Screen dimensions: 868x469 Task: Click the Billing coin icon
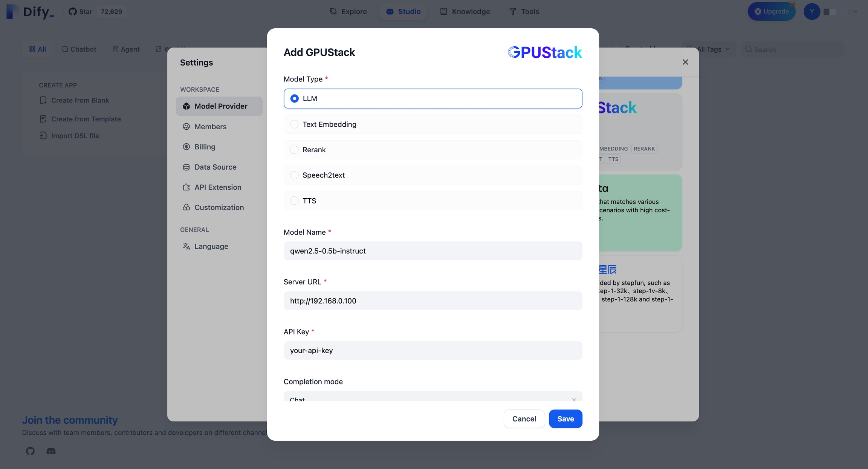coord(186,147)
